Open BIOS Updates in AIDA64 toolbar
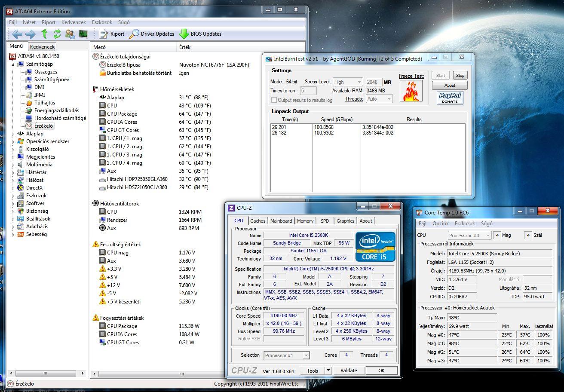Image resolution: width=564 pixels, height=392 pixels. [x=200, y=34]
